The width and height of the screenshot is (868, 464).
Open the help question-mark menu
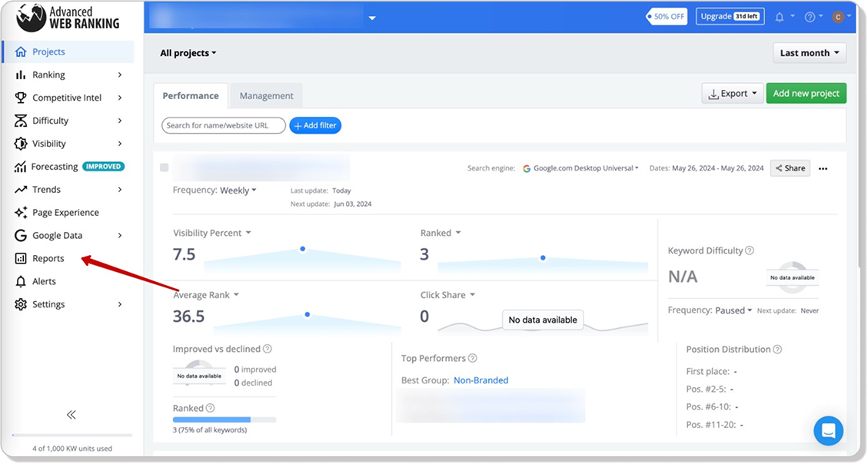[810, 17]
